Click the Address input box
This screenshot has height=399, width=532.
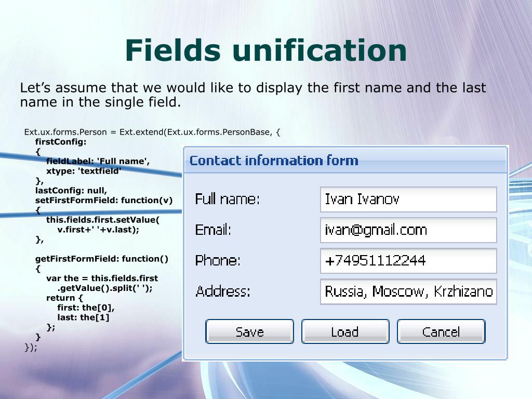coord(408,291)
